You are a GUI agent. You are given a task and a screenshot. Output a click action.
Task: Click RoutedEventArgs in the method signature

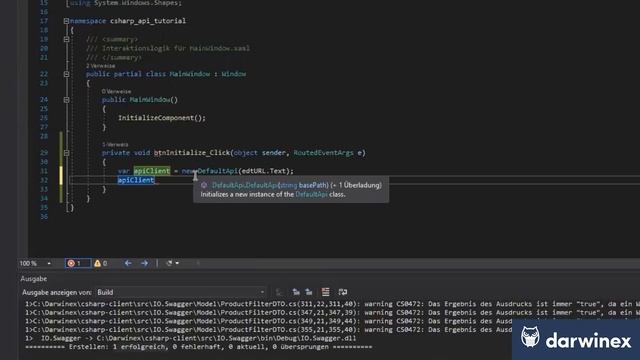[323, 153]
